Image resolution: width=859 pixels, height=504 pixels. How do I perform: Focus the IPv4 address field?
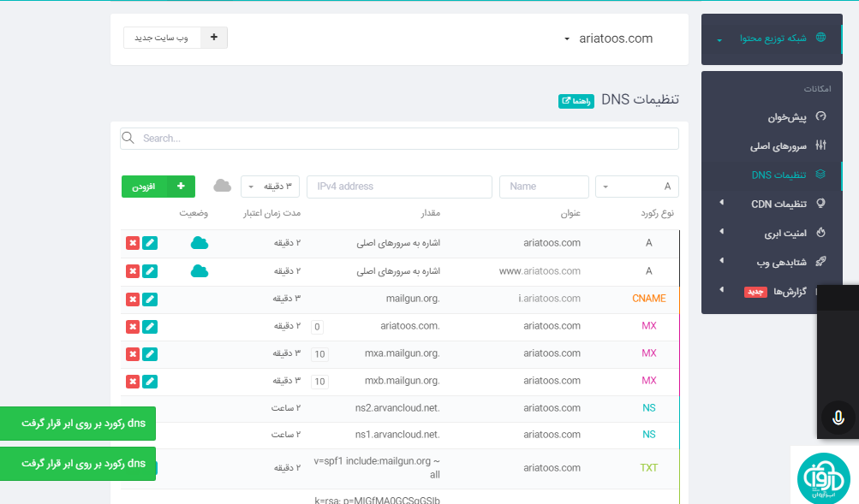click(x=399, y=187)
